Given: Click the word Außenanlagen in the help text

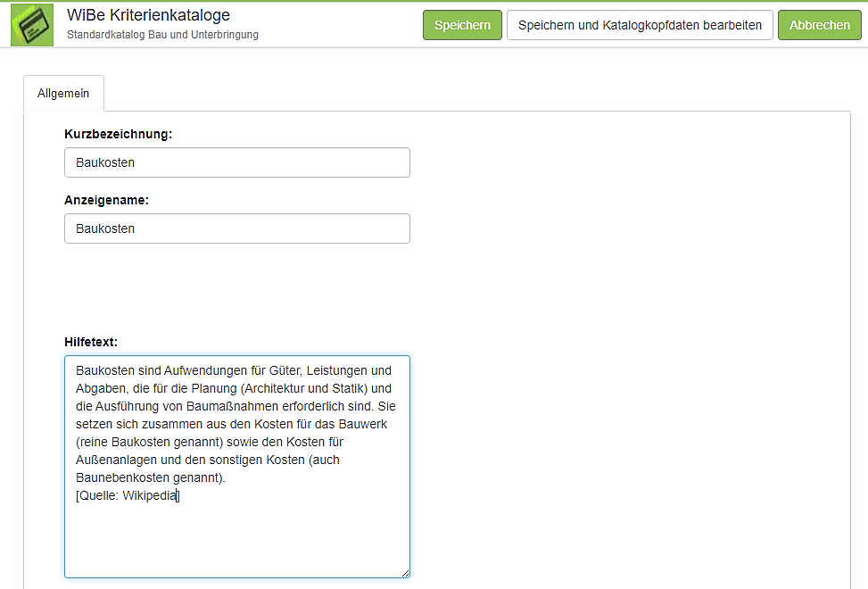Looking at the screenshot, I should (114, 460).
